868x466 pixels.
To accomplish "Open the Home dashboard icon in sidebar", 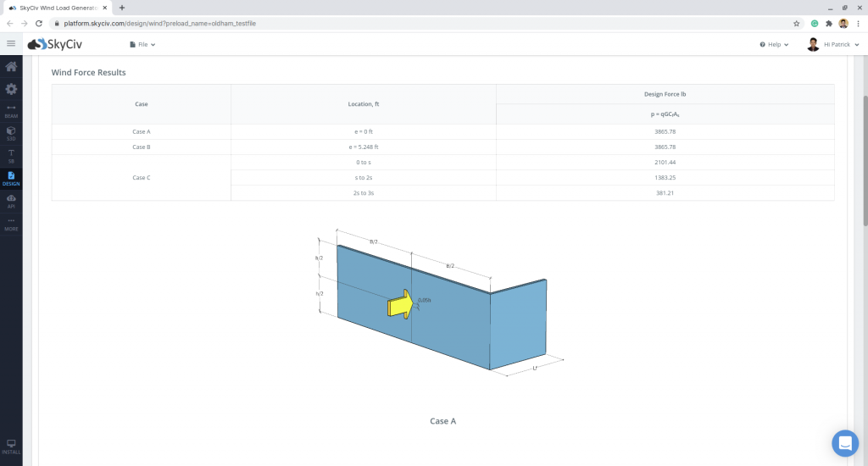I will click(11, 67).
